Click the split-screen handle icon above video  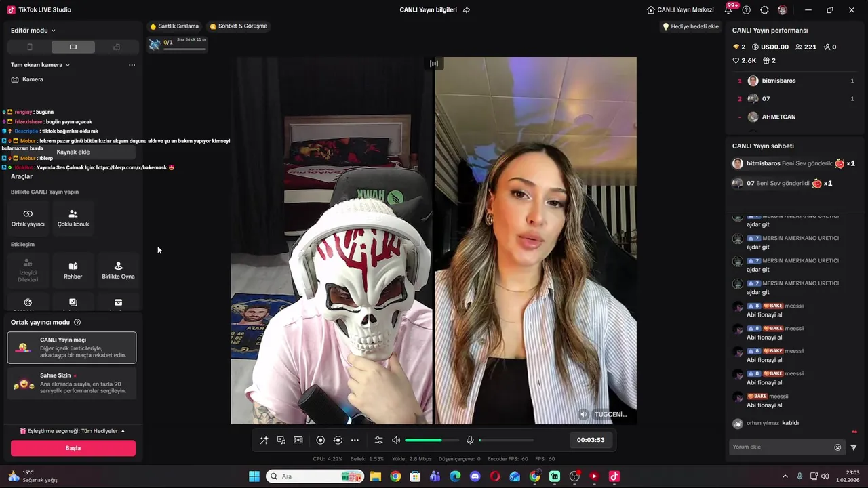(434, 64)
